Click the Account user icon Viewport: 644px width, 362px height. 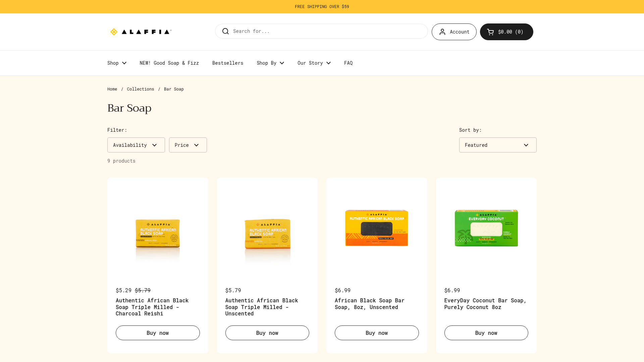(442, 32)
